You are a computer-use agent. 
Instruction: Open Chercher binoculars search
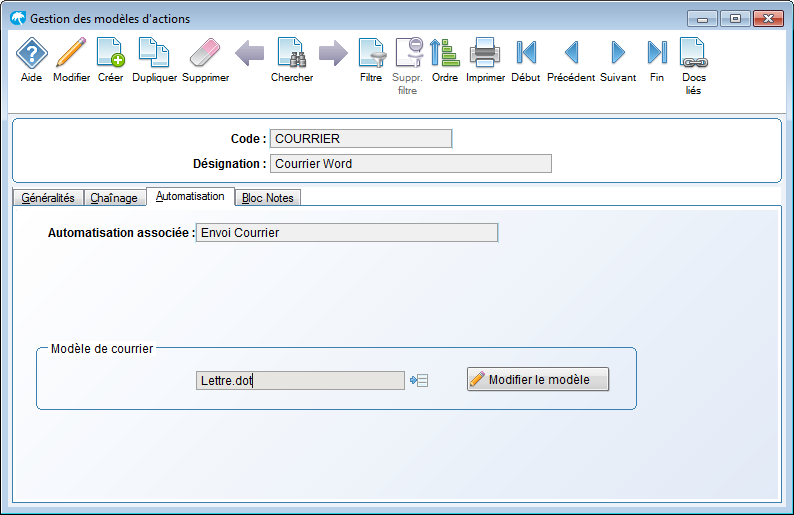pyautogui.click(x=291, y=53)
